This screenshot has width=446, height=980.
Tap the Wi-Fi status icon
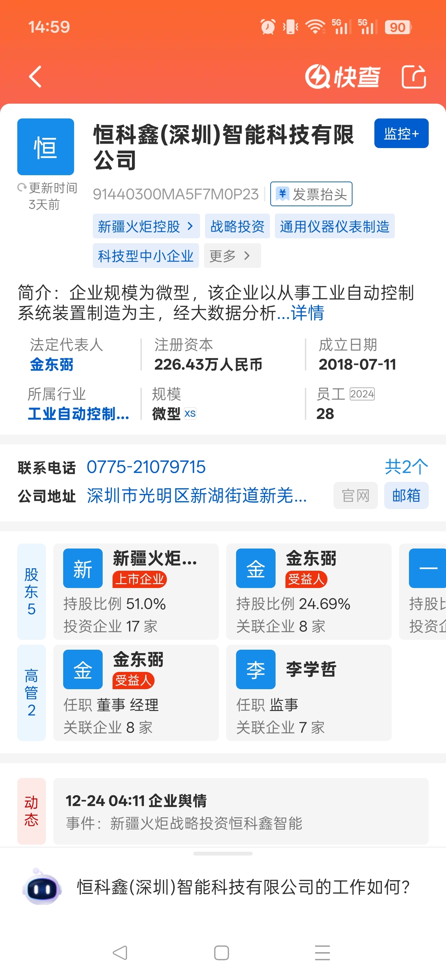[315, 27]
